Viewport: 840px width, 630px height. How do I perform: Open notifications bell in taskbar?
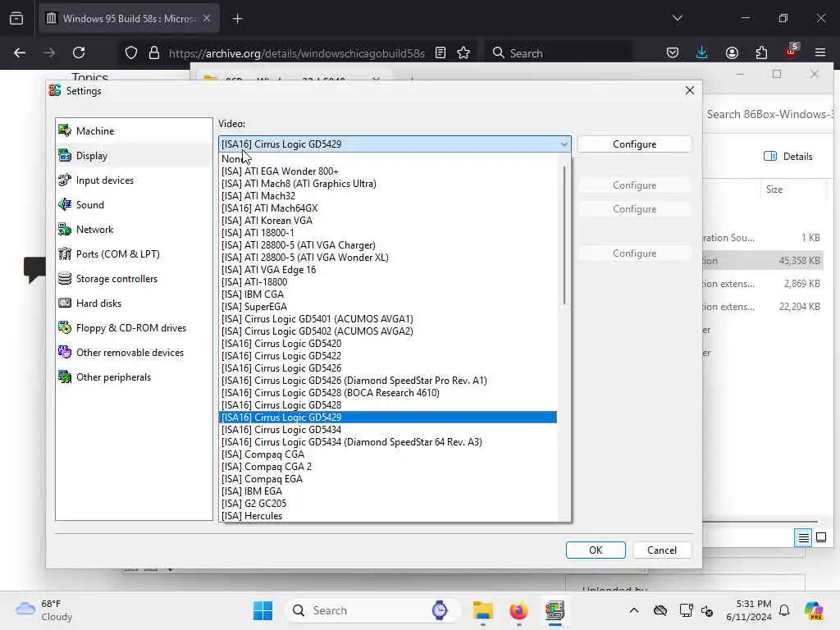click(x=784, y=610)
